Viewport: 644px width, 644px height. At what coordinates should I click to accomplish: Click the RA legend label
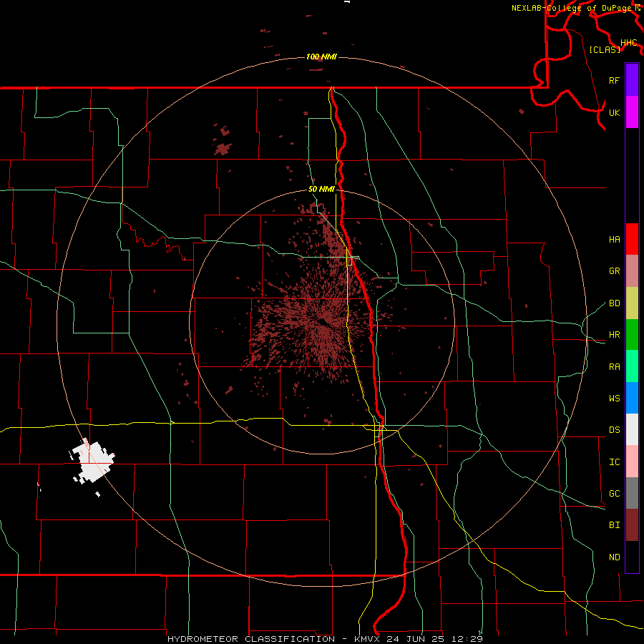614,367
